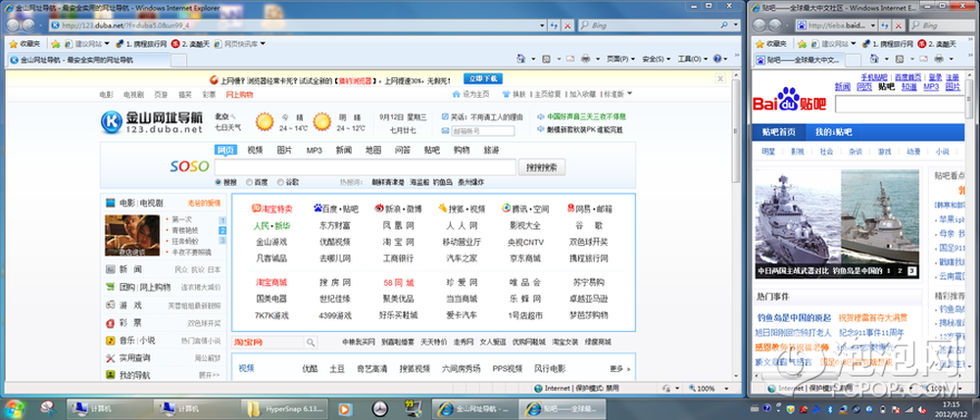Select the 地图 tab above the SOSO search box

click(x=373, y=151)
